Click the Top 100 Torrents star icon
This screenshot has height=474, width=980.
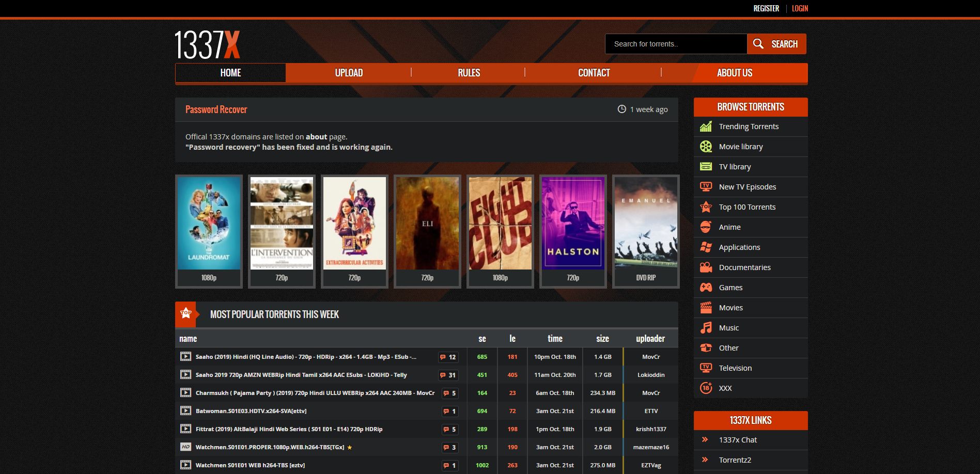coord(706,207)
